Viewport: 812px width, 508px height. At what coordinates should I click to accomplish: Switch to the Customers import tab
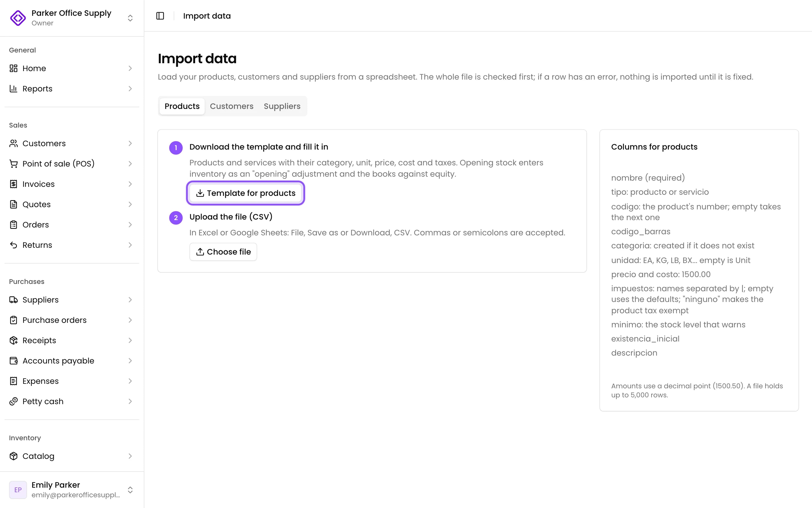tap(231, 106)
